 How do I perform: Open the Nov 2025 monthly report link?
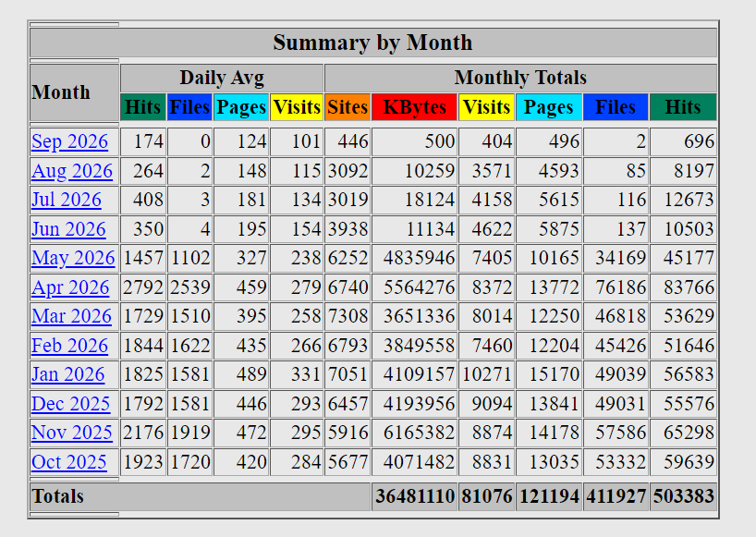click(72, 433)
